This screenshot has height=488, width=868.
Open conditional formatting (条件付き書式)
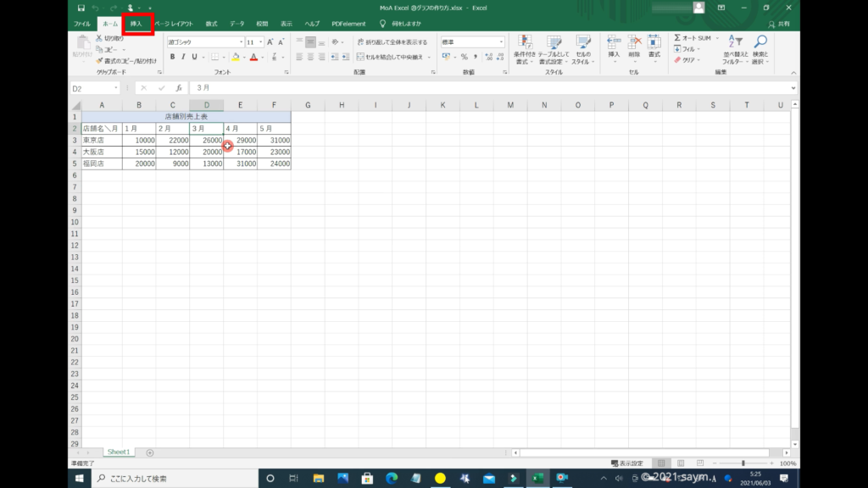pos(525,49)
